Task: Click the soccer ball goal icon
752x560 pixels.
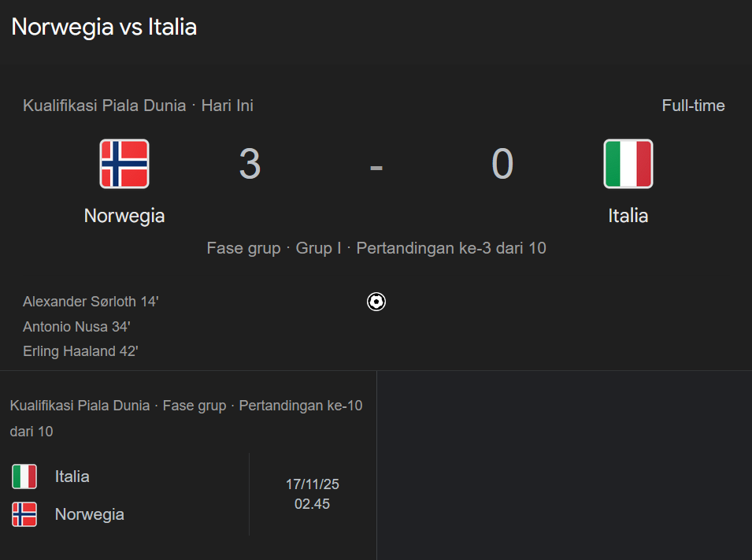Action: (x=376, y=302)
